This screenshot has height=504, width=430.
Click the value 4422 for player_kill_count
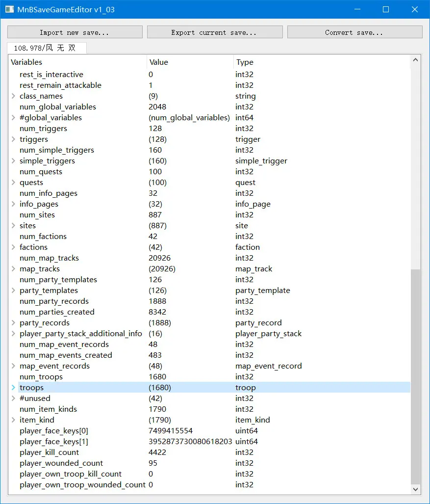157,452
